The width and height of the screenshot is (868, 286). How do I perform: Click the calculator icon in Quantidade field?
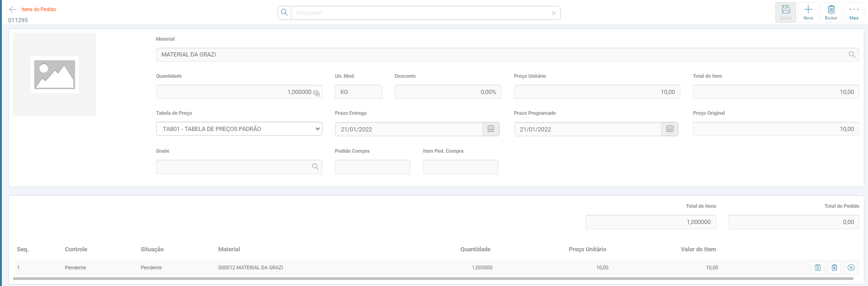(316, 93)
